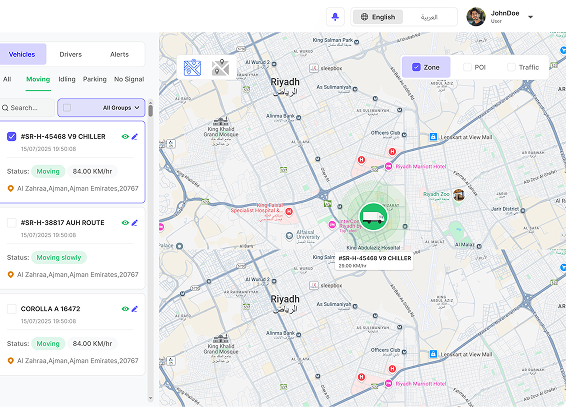Viewport: 566px width, 407px height.
Task: Select the gray satellite map icon
Action: pyautogui.click(x=220, y=67)
